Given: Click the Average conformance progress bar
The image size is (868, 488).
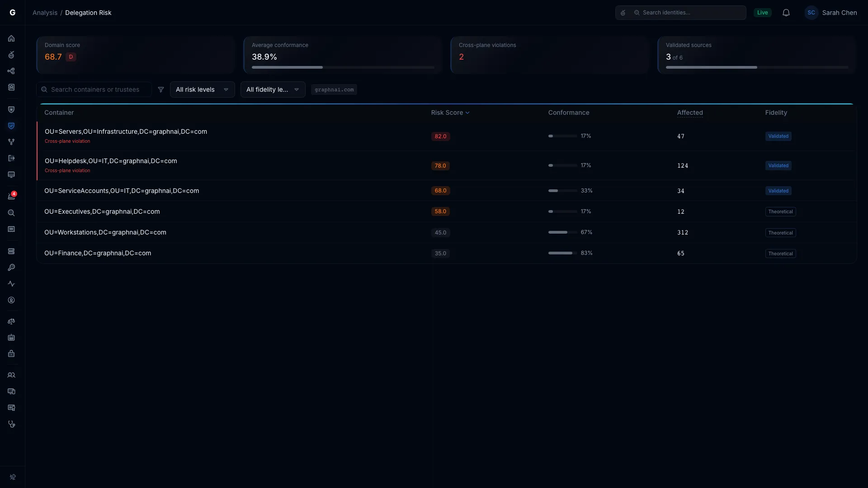Looking at the screenshot, I should [343, 67].
